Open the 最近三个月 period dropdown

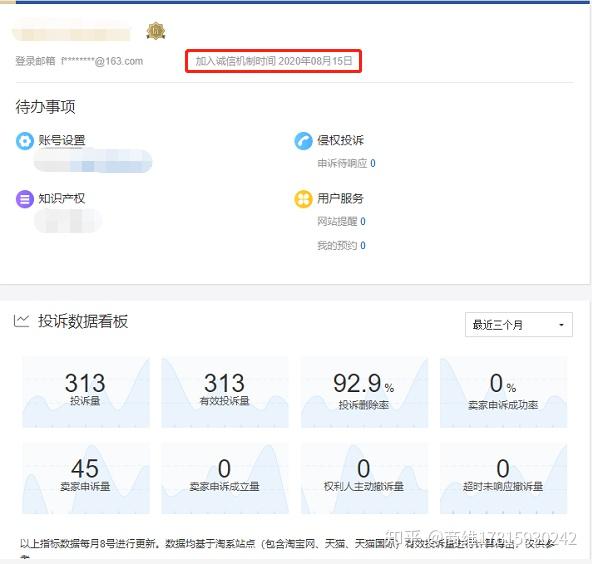pyautogui.click(x=519, y=325)
